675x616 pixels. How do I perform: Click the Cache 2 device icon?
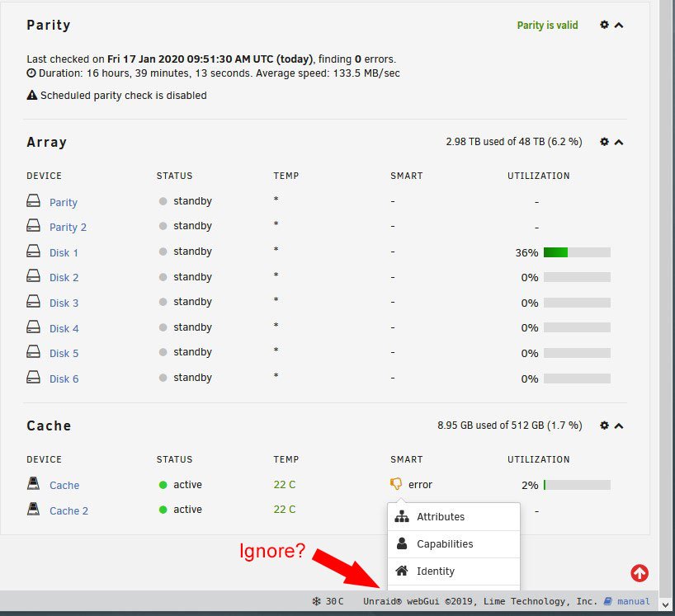click(33, 509)
